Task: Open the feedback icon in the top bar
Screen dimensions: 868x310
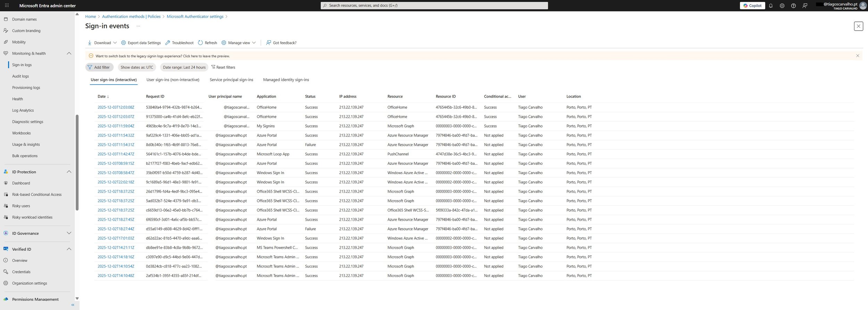Action: pyautogui.click(x=805, y=6)
